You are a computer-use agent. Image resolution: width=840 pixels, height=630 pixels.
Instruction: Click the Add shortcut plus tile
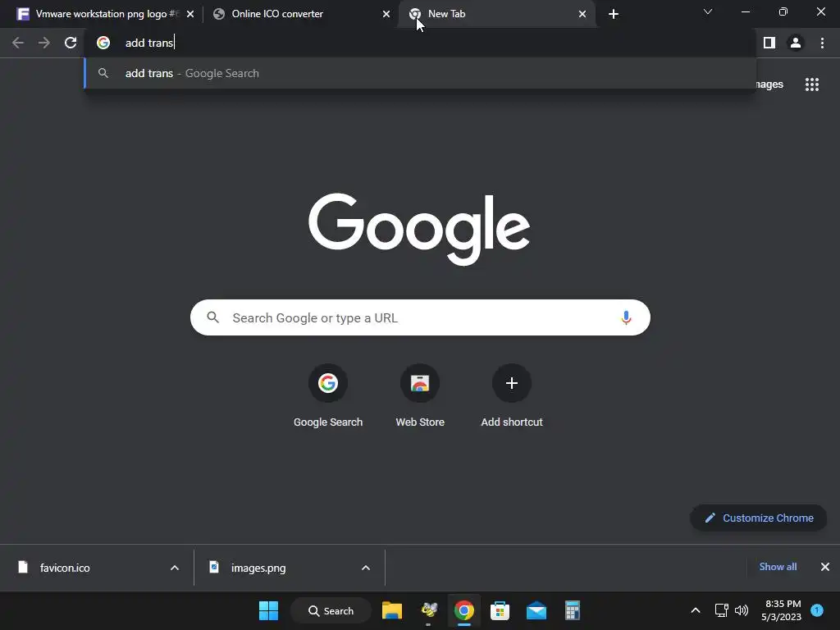[x=512, y=396]
